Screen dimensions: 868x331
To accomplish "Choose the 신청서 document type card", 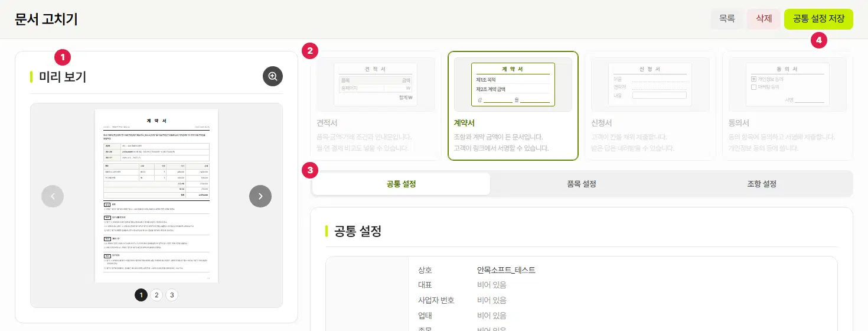I will [650, 106].
